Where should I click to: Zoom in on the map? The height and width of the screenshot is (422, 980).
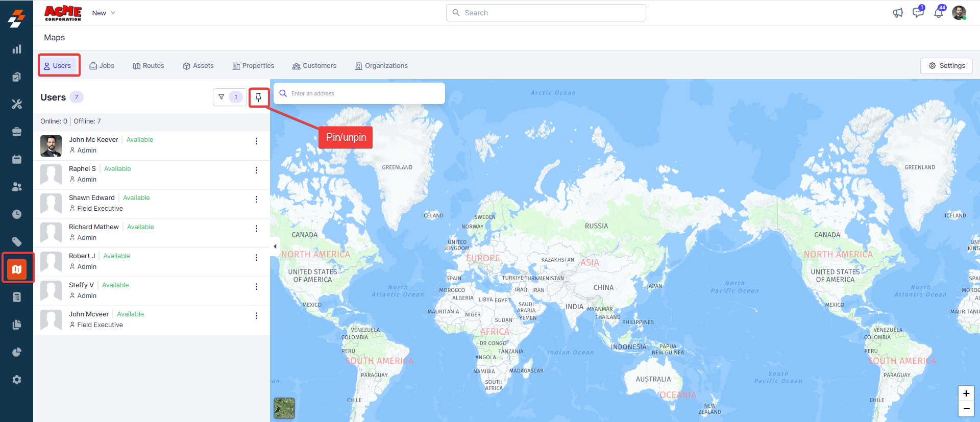(x=966, y=393)
